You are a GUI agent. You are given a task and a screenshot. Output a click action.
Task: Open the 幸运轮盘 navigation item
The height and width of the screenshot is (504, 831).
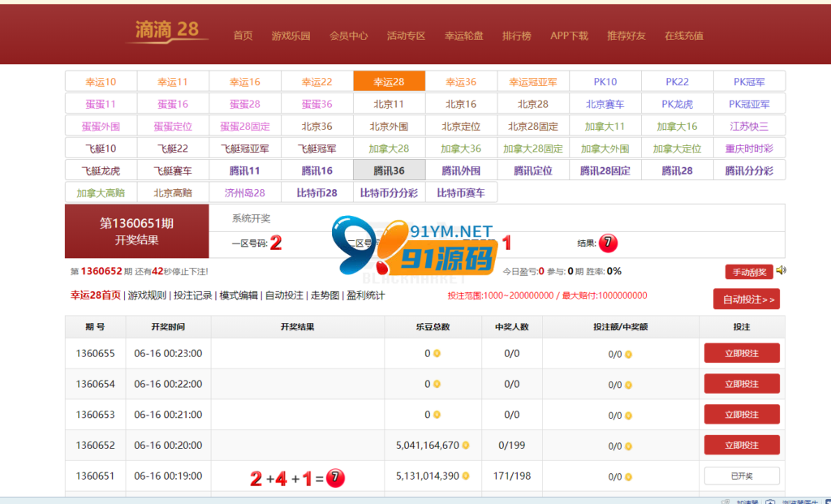pos(463,36)
